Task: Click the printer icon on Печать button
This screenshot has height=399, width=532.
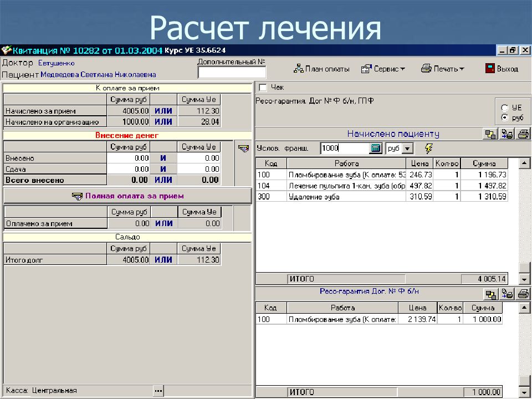Action: (x=426, y=69)
